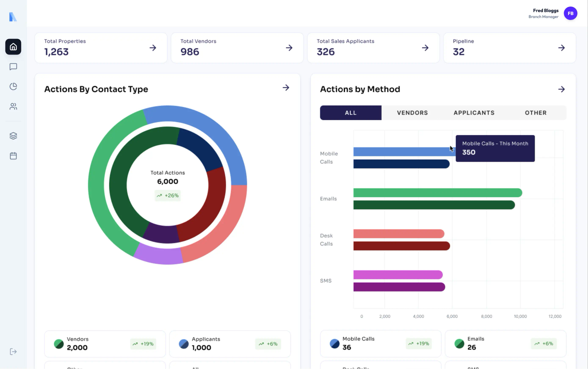Viewport: 588px width, 369px height.
Task: Click the app logo in the sidebar
Action: pyautogui.click(x=13, y=17)
